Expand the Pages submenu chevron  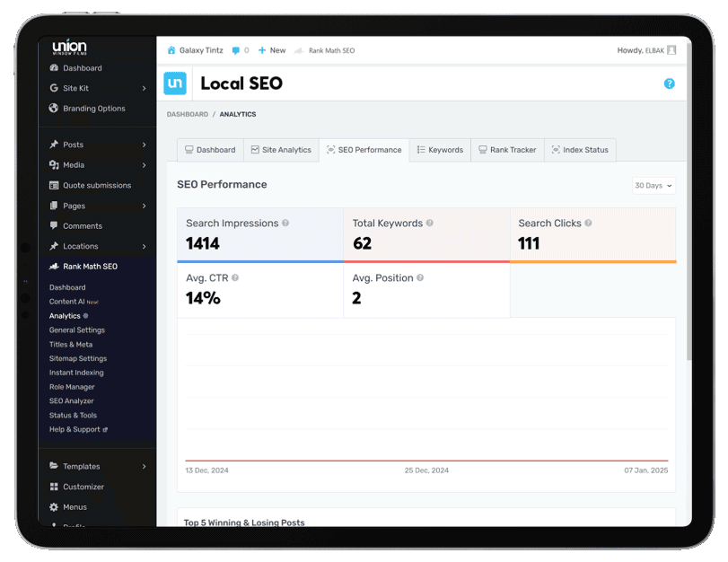(x=144, y=206)
